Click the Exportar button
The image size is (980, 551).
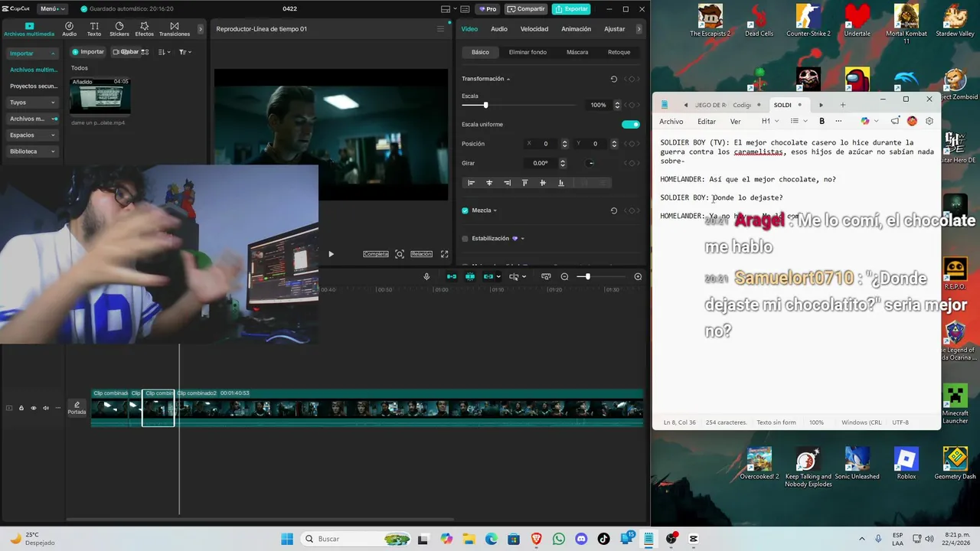point(571,9)
